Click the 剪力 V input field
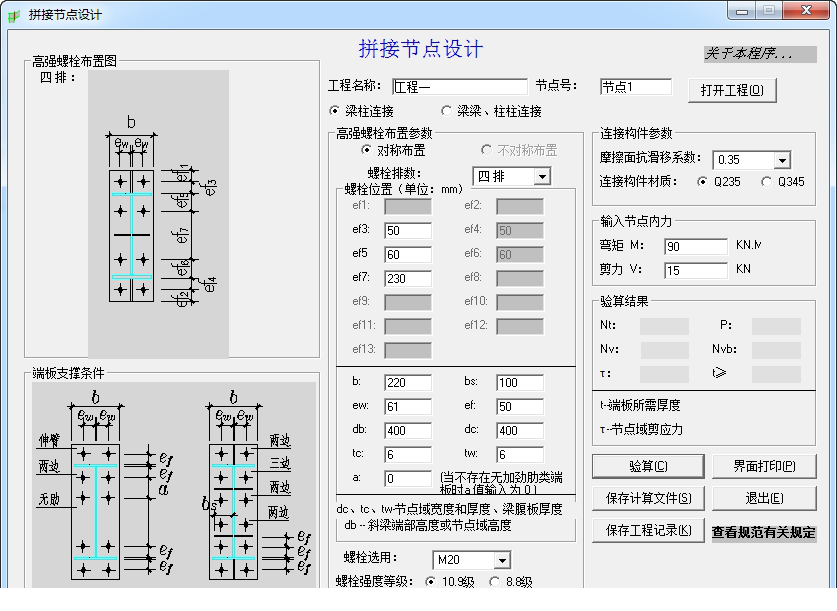 tap(696, 271)
